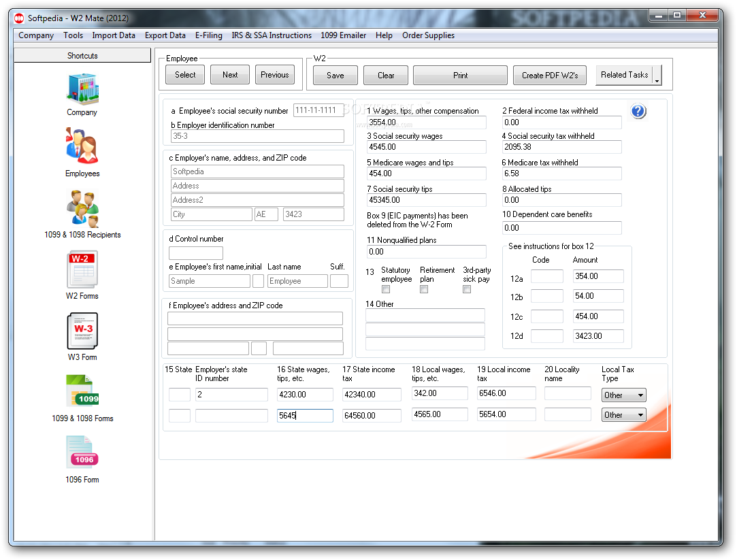Open the Export Data menu

165,35
